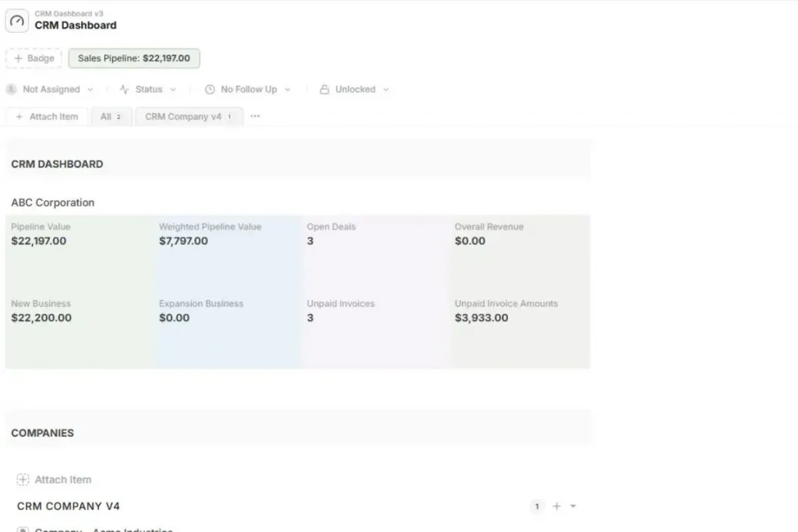Viewport: 798px width, 532px height.
Task: Click the Expansion Business $0.00 amount
Action: pyautogui.click(x=174, y=318)
